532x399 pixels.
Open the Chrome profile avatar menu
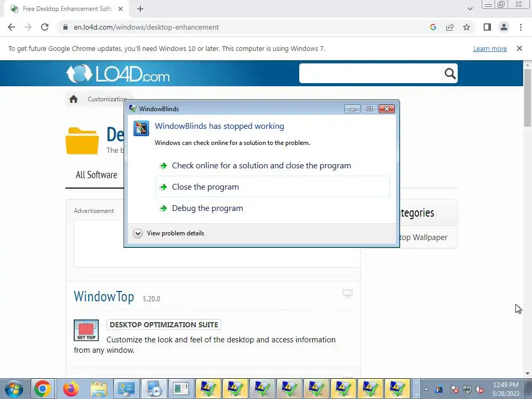(x=504, y=27)
